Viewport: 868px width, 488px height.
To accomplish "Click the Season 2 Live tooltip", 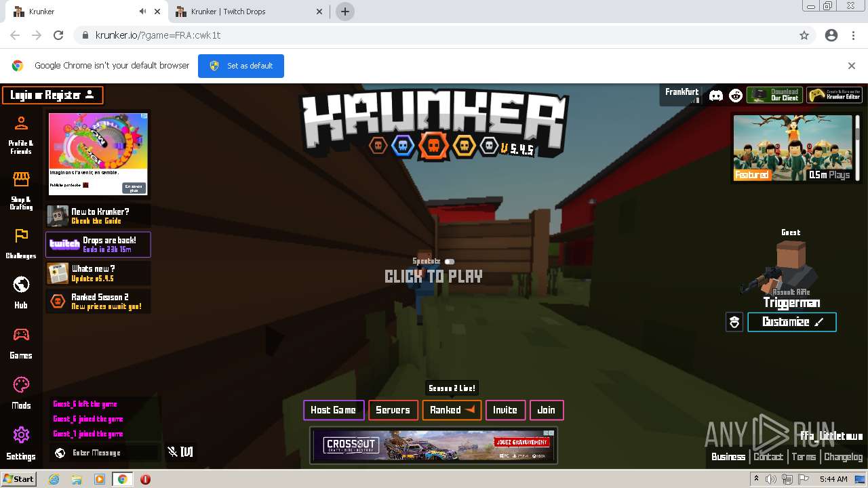I will 452,388.
